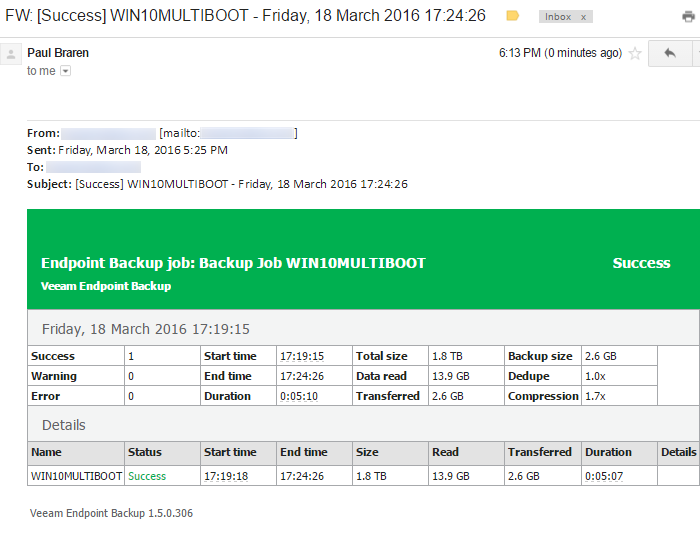Click the forwarded Subject line text

(217, 184)
